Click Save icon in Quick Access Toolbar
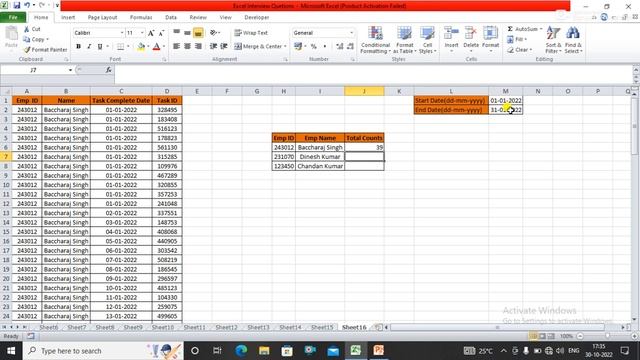The width and height of the screenshot is (640, 360). point(16,5)
